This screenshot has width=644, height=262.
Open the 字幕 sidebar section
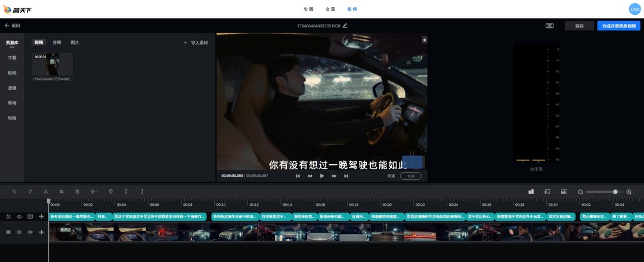[12, 58]
